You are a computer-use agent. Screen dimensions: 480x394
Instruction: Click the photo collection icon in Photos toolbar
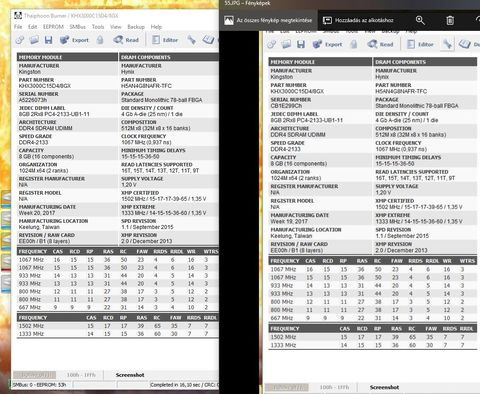tap(229, 20)
